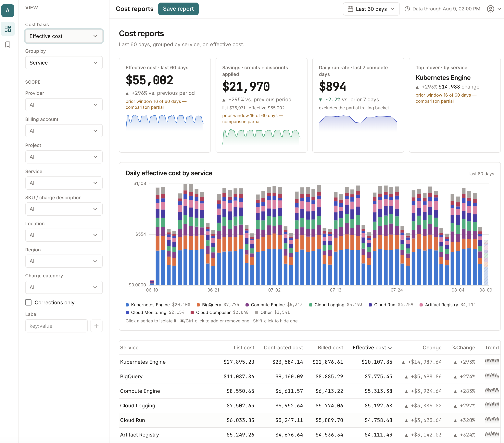The image size is (504, 443).
Task: Click the Save report button
Action: tap(178, 9)
